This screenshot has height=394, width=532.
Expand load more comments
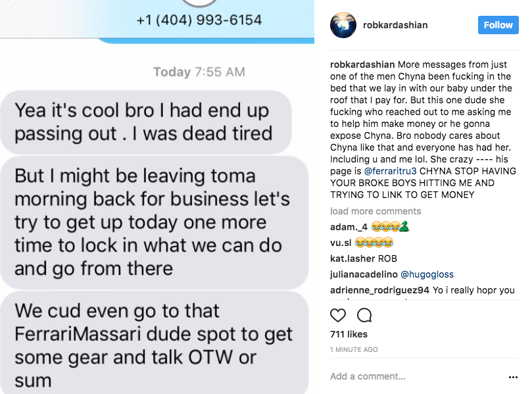375,211
